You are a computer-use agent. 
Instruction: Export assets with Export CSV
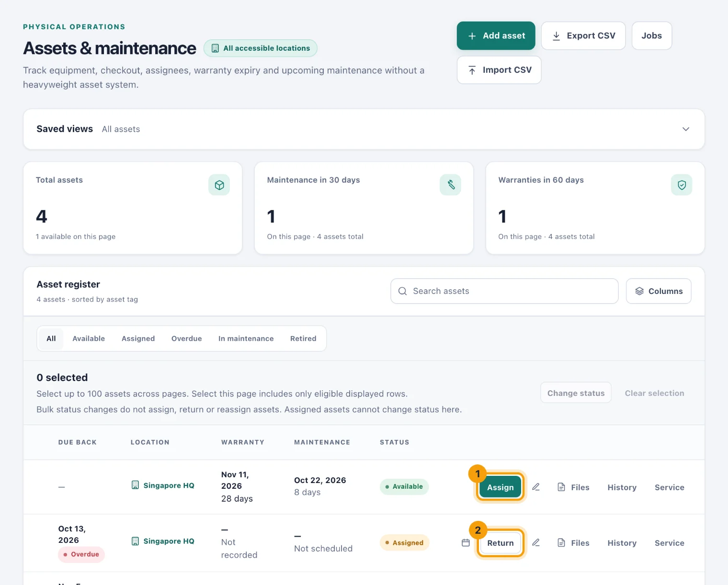[x=583, y=36]
